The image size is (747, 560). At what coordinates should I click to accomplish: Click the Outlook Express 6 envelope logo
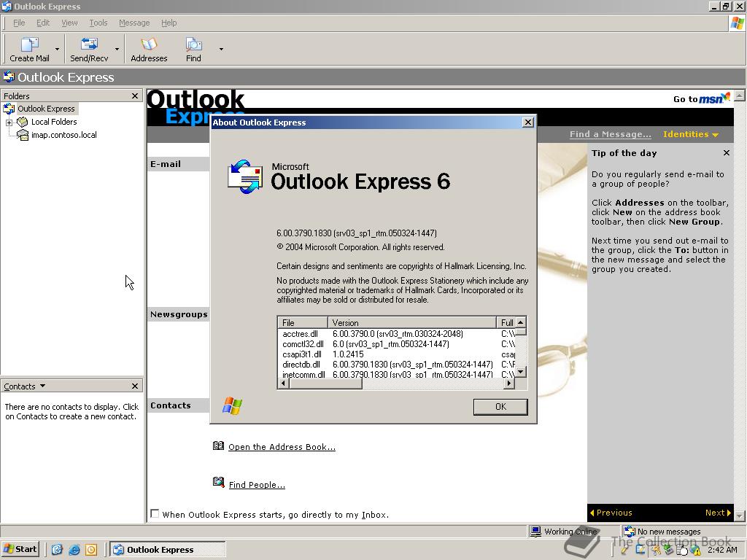[245, 176]
